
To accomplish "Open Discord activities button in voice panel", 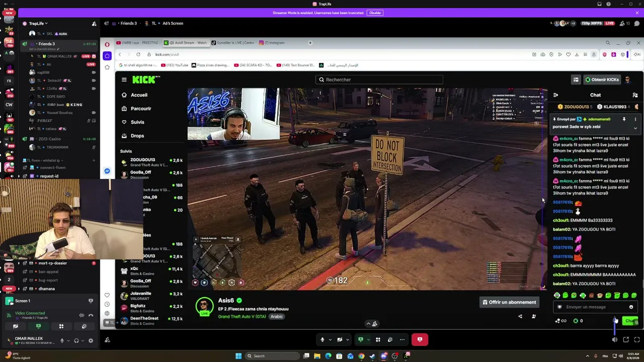I will (x=61, y=326).
